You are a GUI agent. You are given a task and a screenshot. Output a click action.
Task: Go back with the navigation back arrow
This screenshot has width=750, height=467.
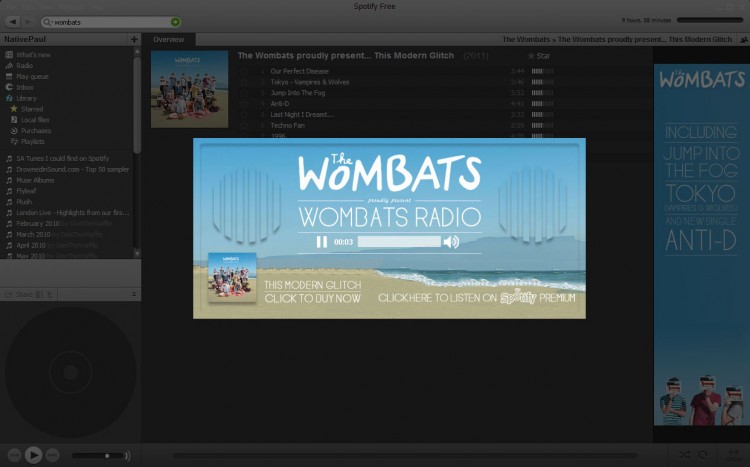point(13,22)
